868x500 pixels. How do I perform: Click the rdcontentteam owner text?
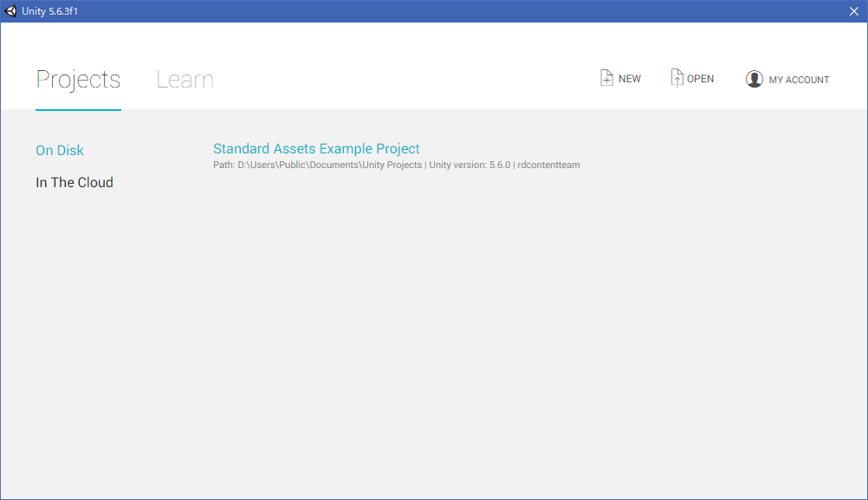tap(548, 166)
